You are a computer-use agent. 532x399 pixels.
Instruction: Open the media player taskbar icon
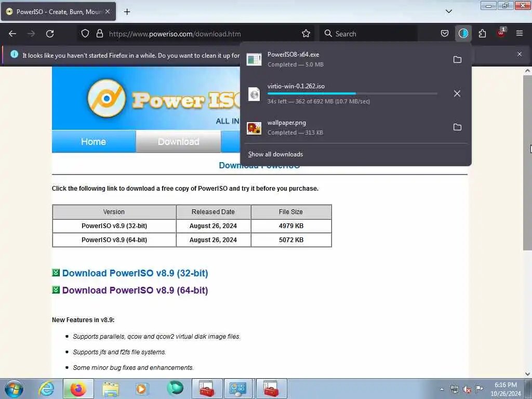[141, 389]
